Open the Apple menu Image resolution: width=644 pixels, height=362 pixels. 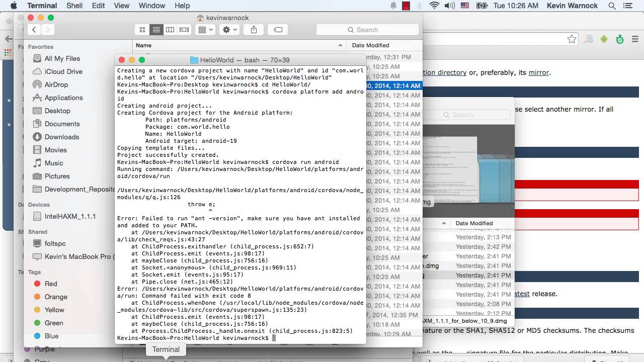(x=14, y=6)
